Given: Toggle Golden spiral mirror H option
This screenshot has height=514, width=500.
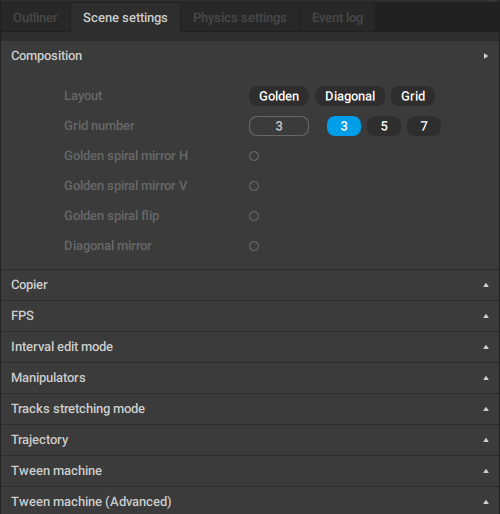Looking at the screenshot, I should tap(254, 156).
